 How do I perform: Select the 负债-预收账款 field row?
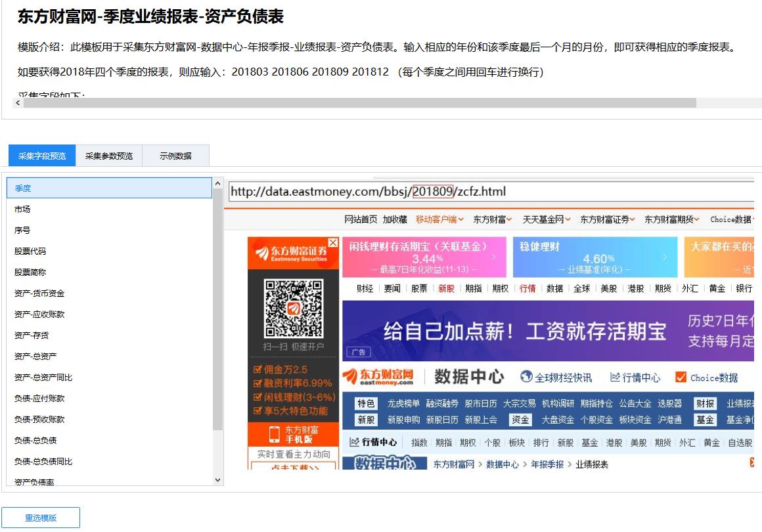(x=109, y=419)
